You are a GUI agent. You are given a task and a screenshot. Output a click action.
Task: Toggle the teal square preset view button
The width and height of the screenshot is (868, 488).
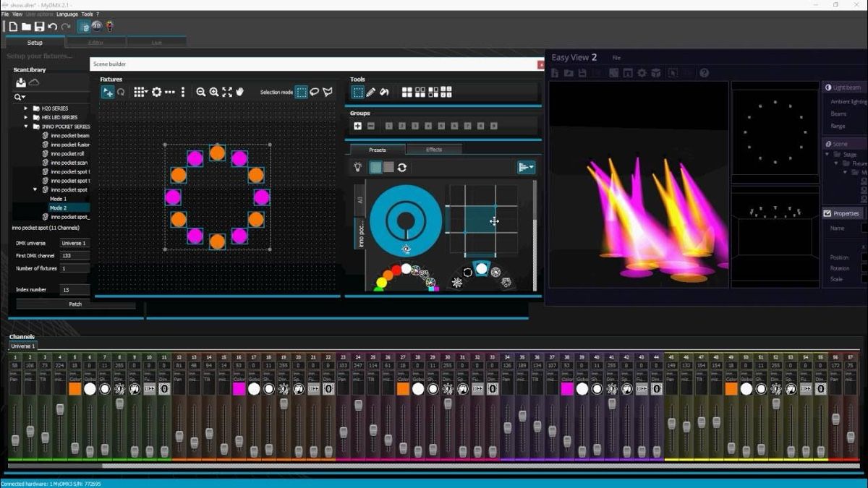point(376,167)
